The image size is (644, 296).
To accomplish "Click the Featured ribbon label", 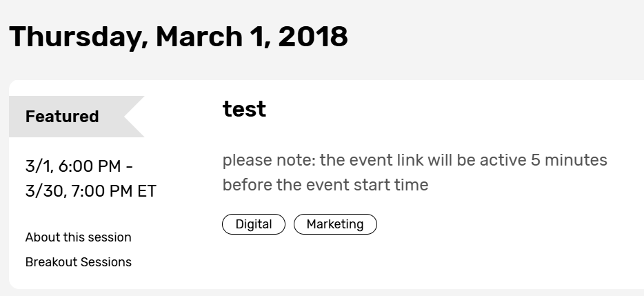I will [62, 117].
